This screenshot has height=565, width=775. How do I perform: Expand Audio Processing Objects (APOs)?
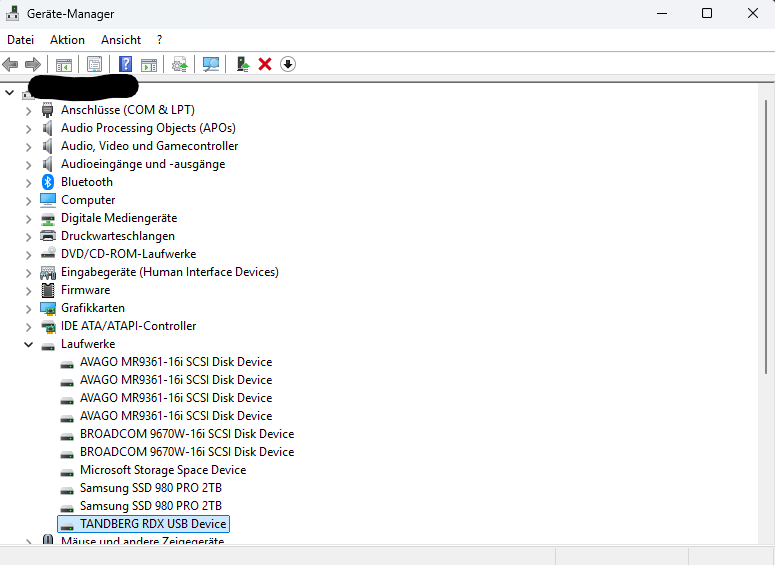click(x=28, y=129)
